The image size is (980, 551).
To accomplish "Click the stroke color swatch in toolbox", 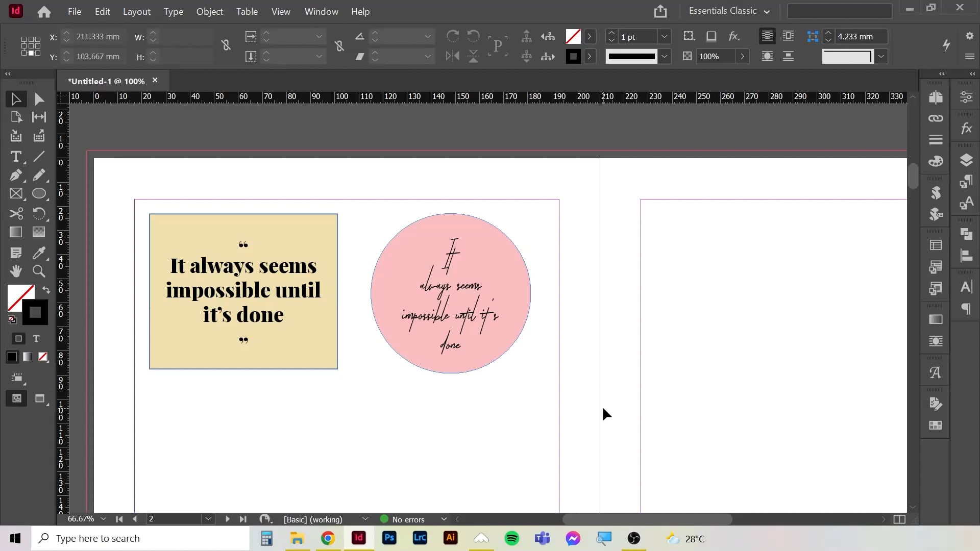I will pyautogui.click(x=35, y=312).
